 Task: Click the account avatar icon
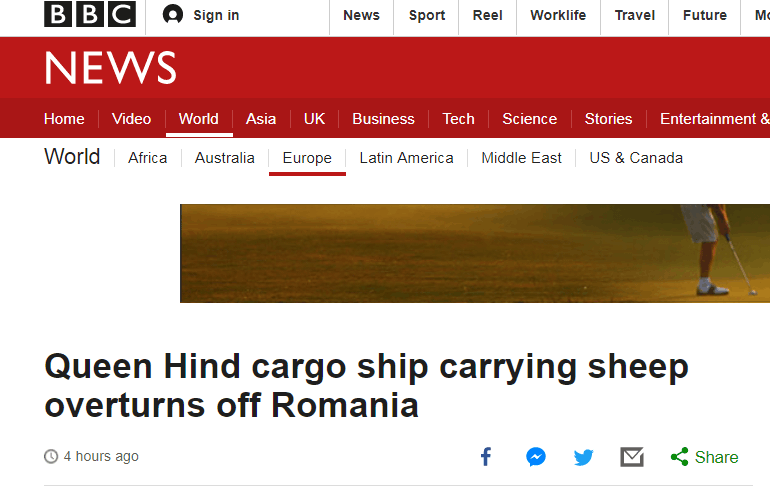click(x=173, y=15)
